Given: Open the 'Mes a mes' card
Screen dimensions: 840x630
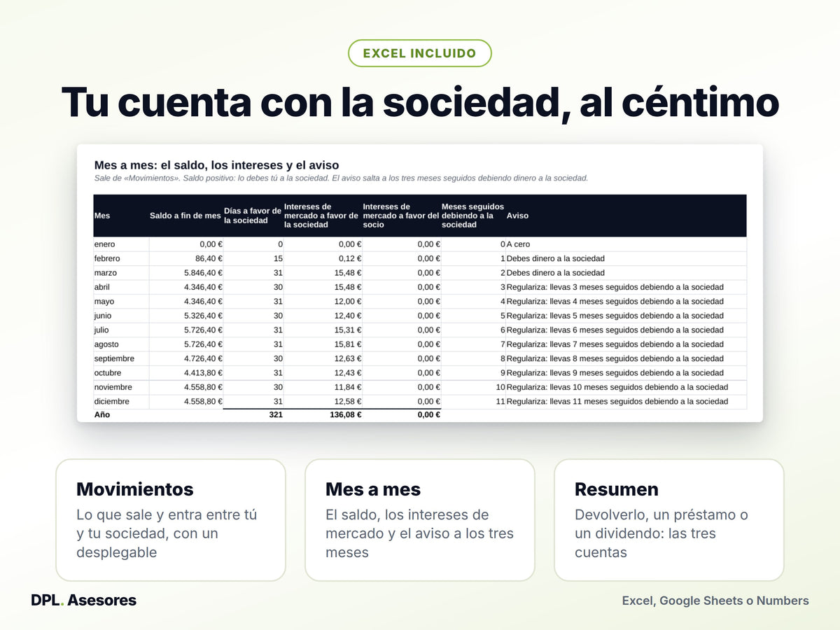Looking at the screenshot, I should [420, 520].
